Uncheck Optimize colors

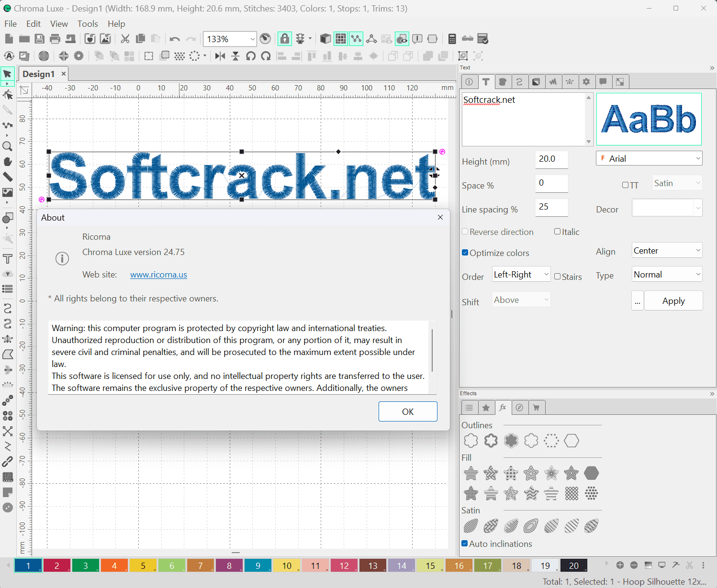[465, 253]
